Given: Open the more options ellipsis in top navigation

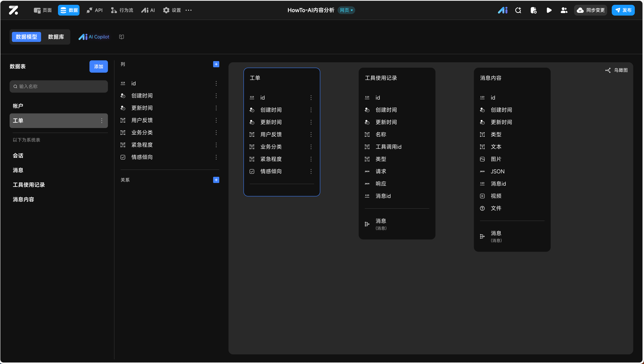Looking at the screenshot, I should [x=189, y=10].
